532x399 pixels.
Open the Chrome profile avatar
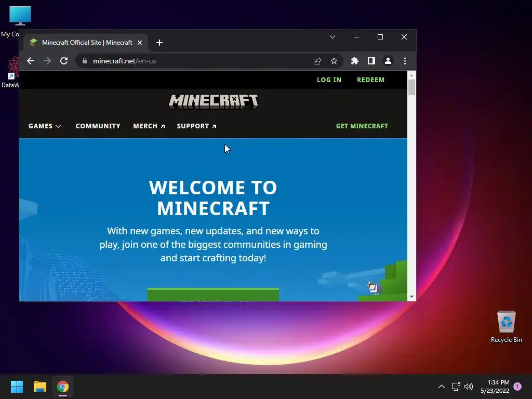click(x=388, y=61)
